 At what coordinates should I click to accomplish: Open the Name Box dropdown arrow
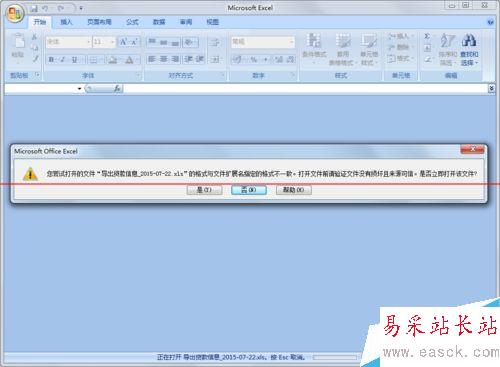click(79, 89)
